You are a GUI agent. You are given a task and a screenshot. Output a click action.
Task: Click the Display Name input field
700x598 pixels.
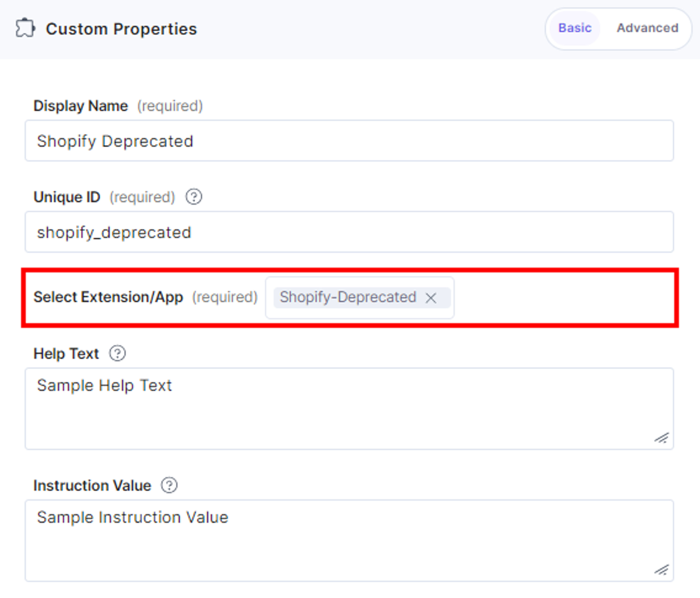click(x=349, y=141)
